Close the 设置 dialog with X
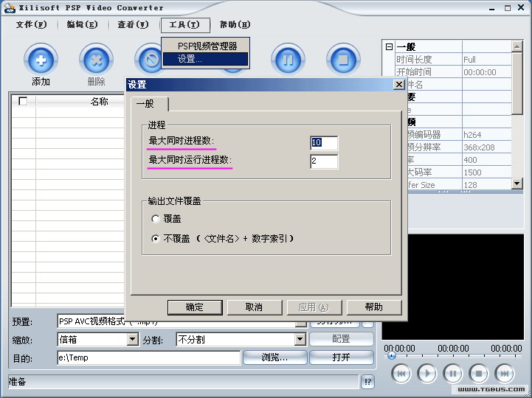 pos(399,85)
